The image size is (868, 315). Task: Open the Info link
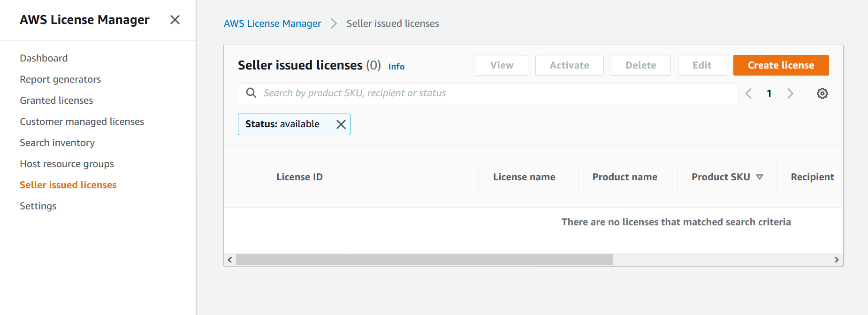(396, 67)
